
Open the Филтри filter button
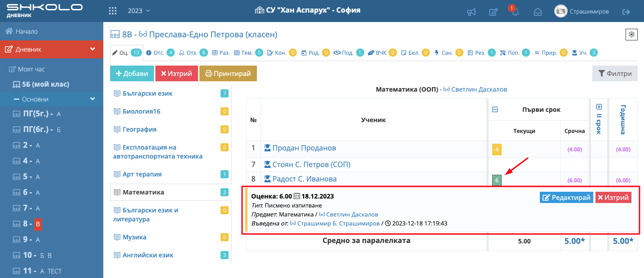[615, 74]
